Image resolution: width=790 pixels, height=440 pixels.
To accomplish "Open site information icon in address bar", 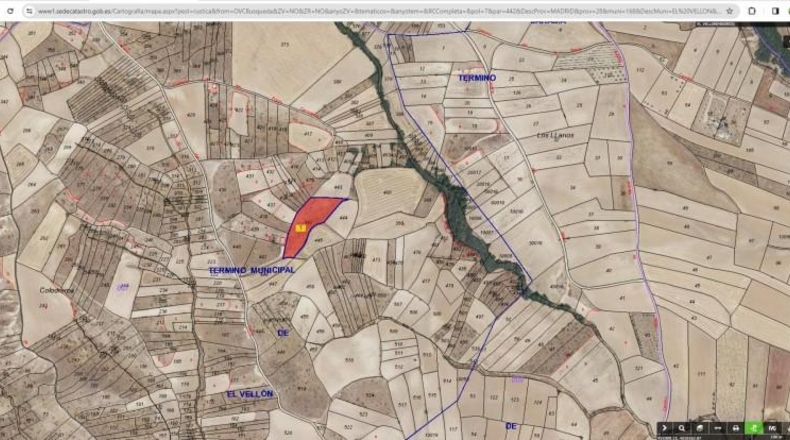I will [29, 11].
